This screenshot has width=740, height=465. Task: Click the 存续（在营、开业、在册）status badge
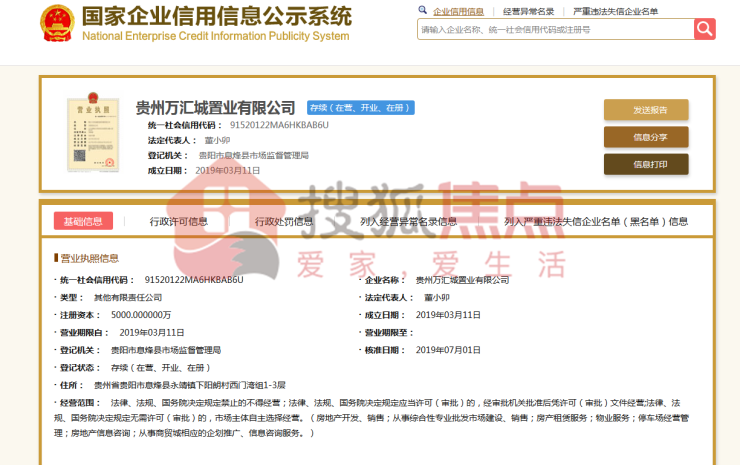(x=361, y=108)
